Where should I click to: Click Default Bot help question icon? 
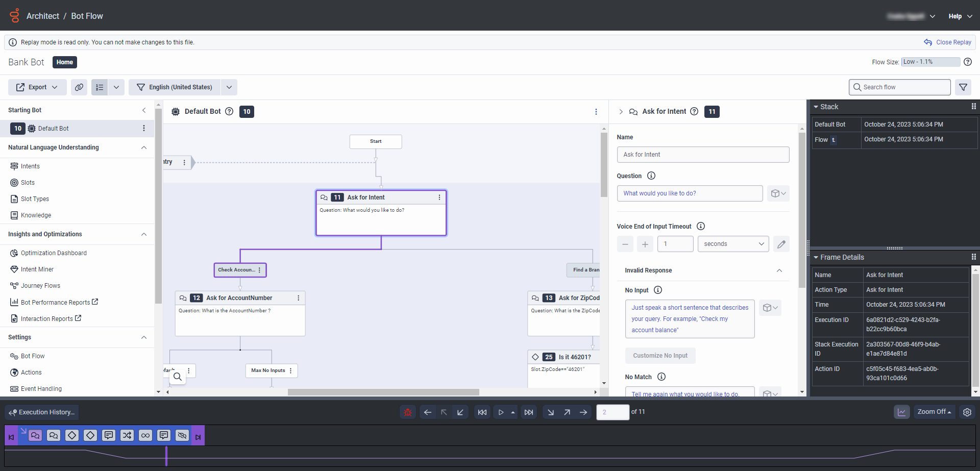click(229, 111)
